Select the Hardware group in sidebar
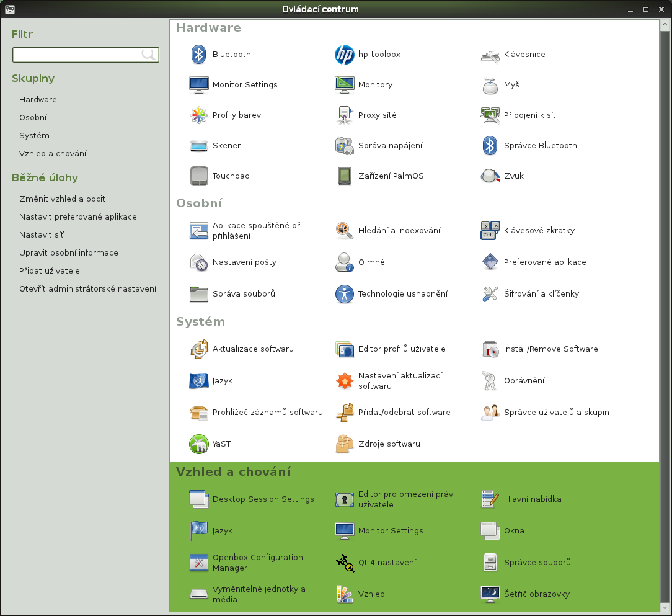 pos(38,99)
